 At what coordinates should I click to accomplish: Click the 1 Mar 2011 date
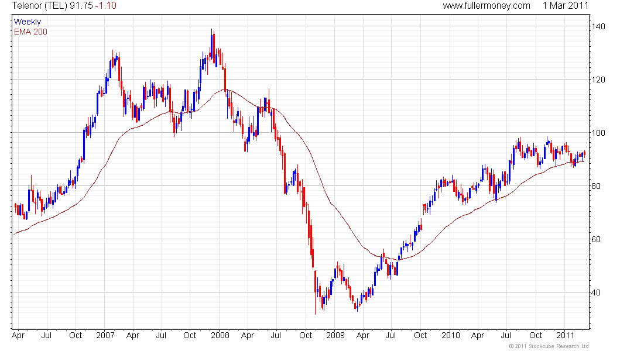pos(565,6)
